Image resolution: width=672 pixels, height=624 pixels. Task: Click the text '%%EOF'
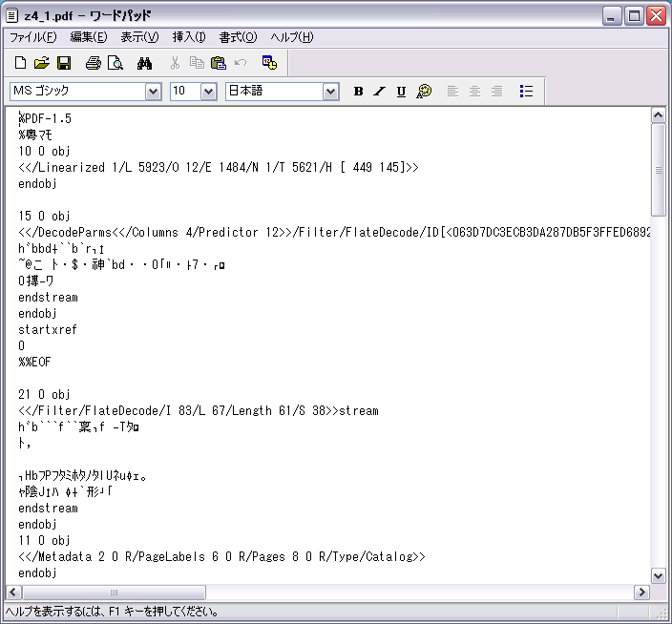34,363
